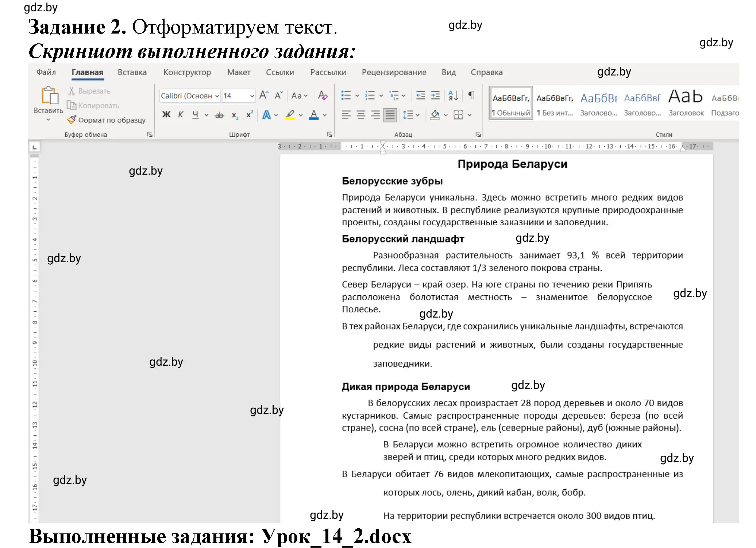The width and height of the screenshot is (756, 548).
Task: Expand underline style arrow
Action: click(207, 115)
